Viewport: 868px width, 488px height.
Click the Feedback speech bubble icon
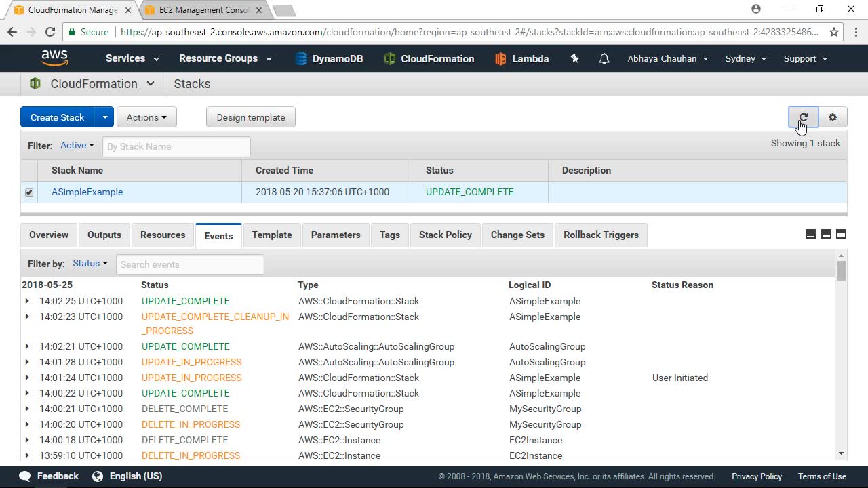pyautogui.click(x=25, y=476)
